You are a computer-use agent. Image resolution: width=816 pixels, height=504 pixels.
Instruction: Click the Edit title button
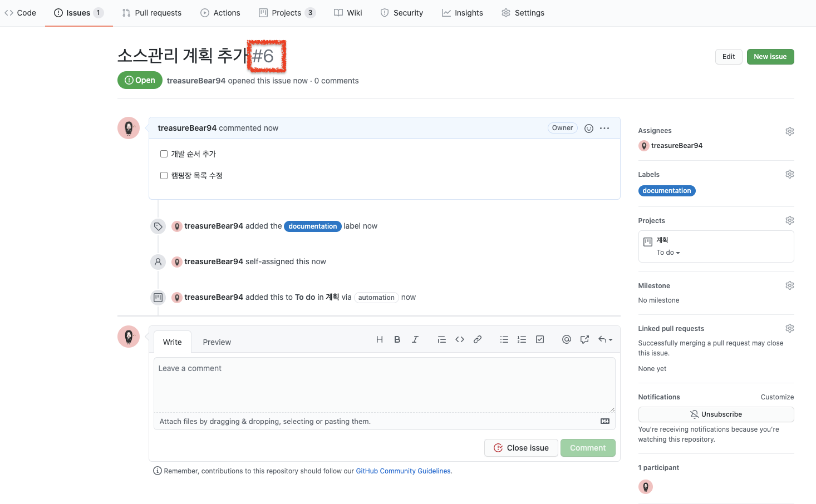(729, 57)
